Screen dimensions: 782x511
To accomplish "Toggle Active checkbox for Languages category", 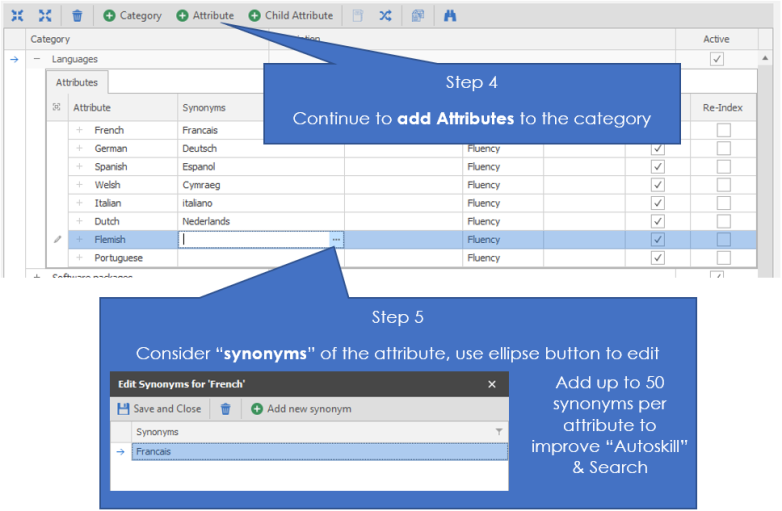I will pyautogui.click(x=716, y=59).
